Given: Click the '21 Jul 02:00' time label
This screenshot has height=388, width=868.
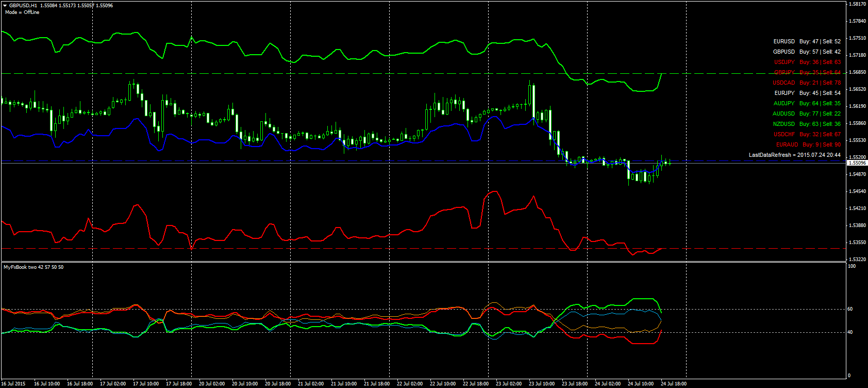Looking at the screenshot, I should tap(311, 384).
